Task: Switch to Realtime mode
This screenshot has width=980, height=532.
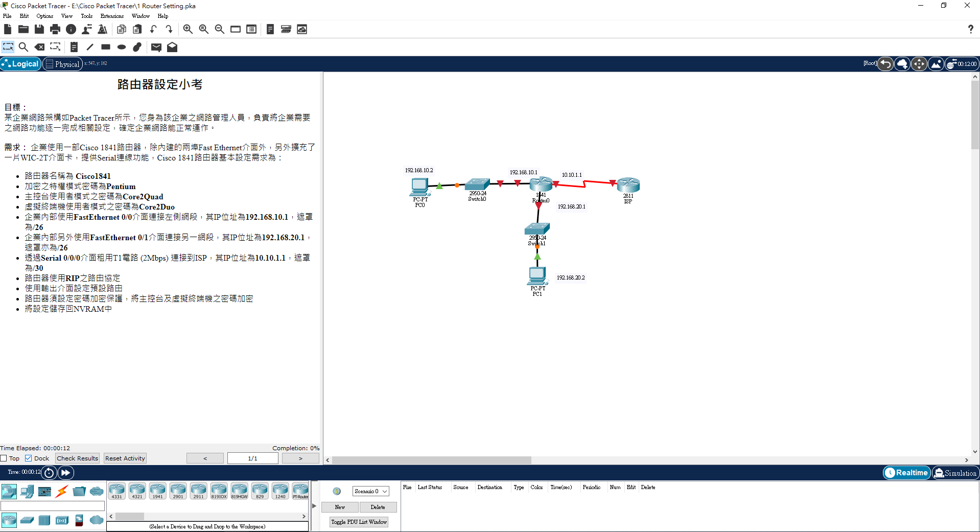Action: click(x=906, y=473)
